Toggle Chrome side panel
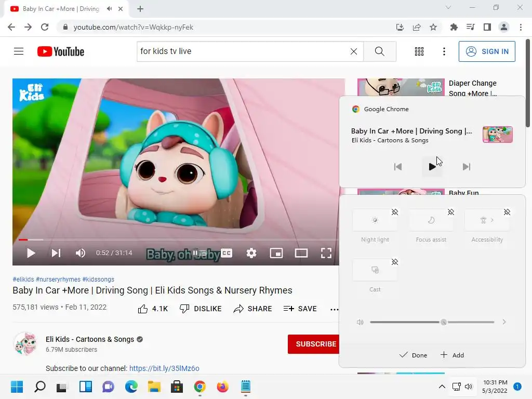532x399 pixels. tap(487, 27)
